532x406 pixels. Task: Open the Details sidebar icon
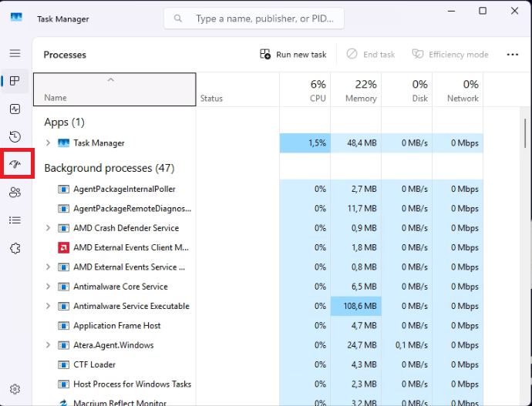(x=15, y=220)
